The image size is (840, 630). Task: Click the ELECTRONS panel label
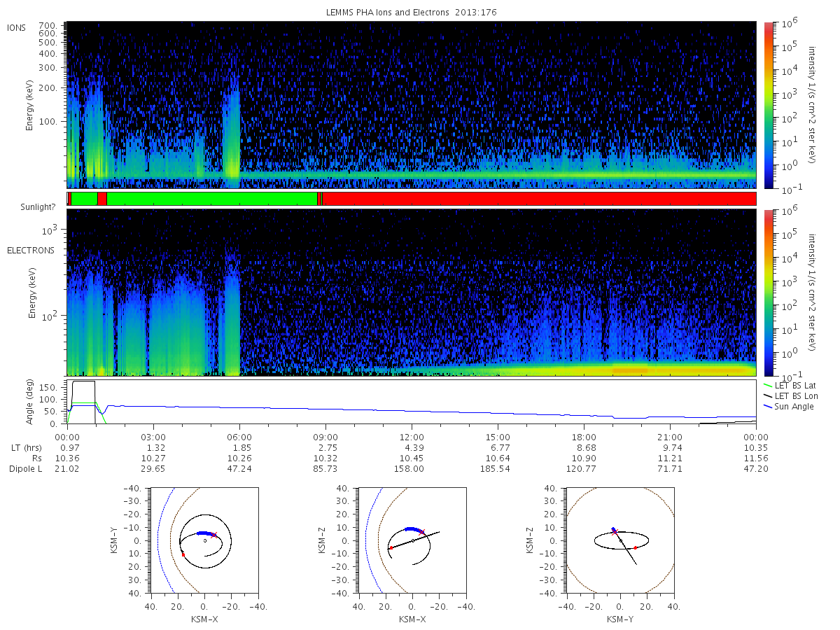click(31, 251)
